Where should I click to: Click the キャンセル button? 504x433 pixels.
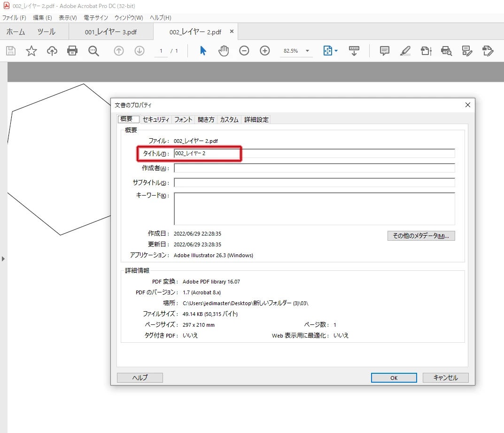[x=445, y=378]
